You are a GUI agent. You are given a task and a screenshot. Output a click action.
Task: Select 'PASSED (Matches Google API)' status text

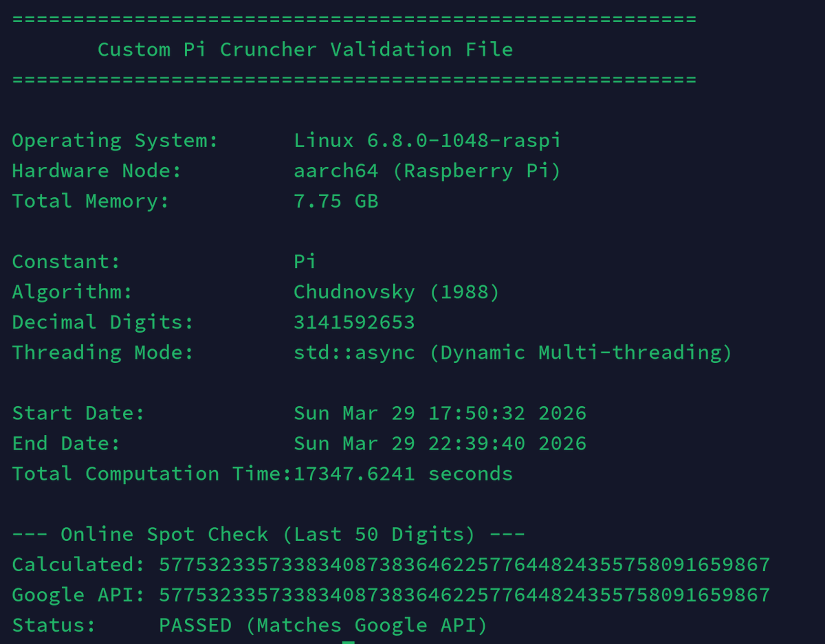coord(323,625)
